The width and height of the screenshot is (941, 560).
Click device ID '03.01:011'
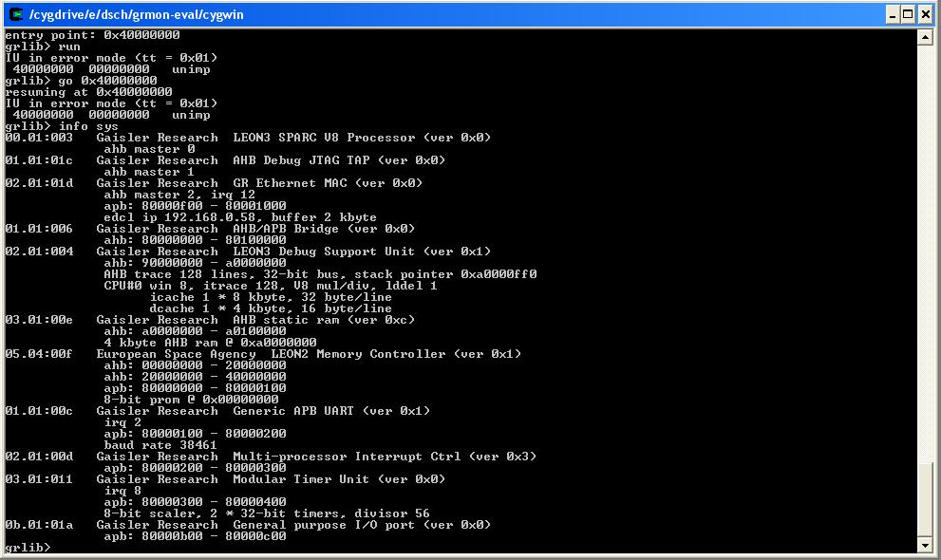(x=39, y=479)
